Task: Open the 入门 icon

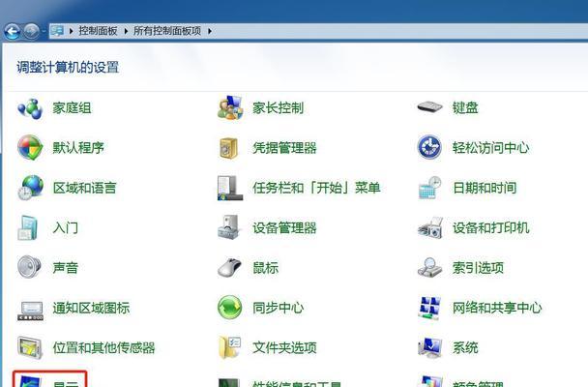Action: [x=27, y=227]
